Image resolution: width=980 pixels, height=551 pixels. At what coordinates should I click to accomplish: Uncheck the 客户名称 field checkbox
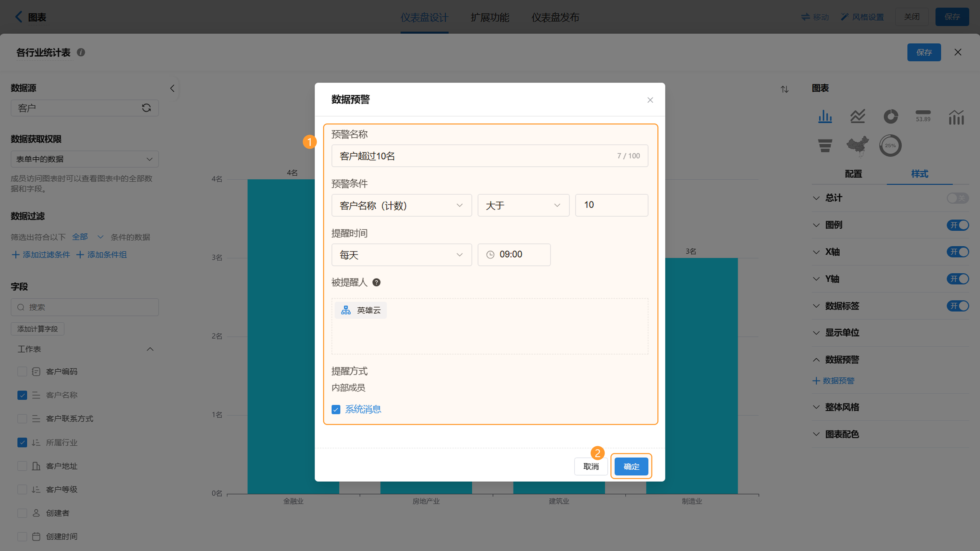[x=22, y=395]
